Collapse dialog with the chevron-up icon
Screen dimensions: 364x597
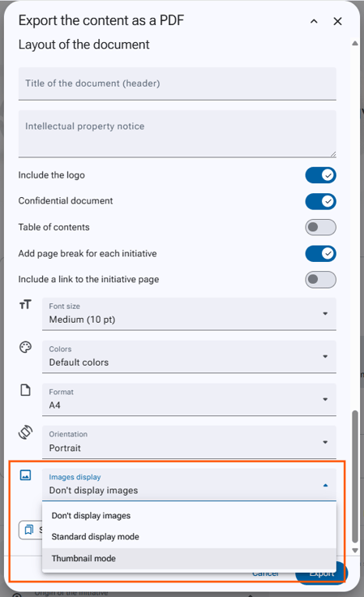pos(314,21)
